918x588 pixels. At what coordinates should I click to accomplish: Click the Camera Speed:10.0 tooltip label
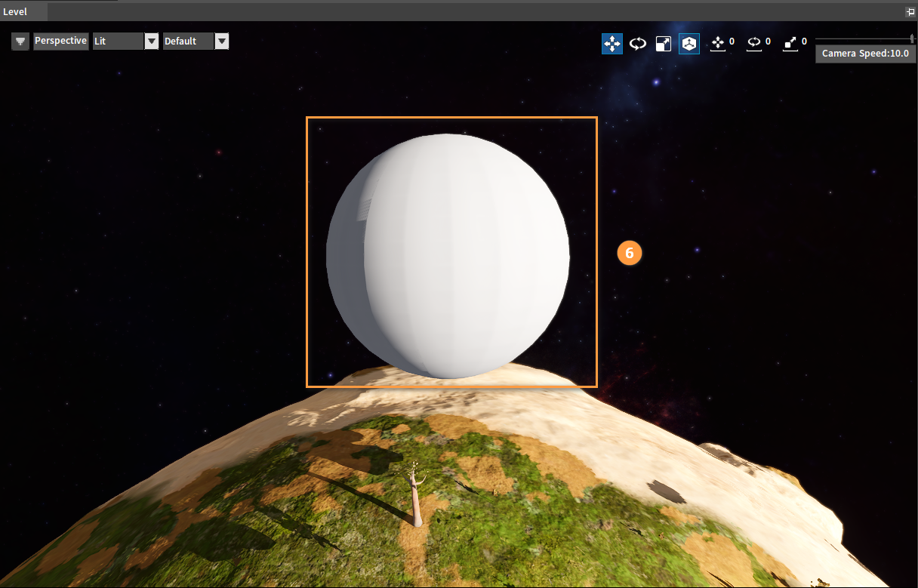[865, 54]
